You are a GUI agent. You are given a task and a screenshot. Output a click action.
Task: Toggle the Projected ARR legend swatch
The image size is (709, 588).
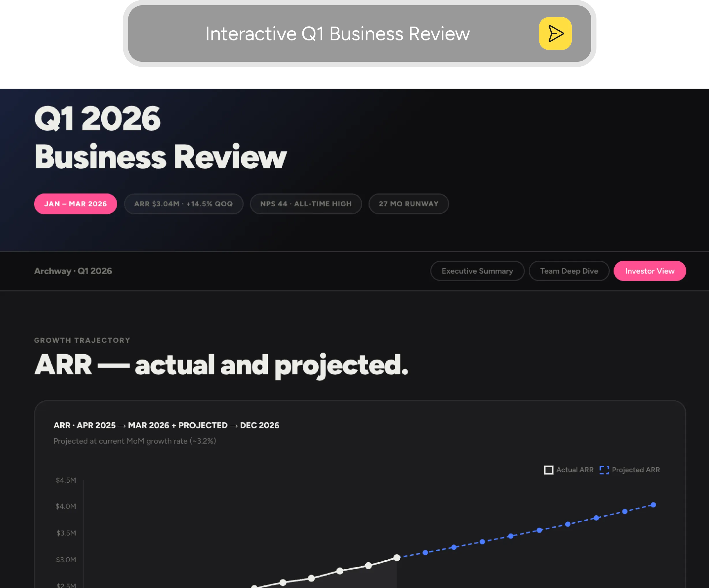coord(604,470)
